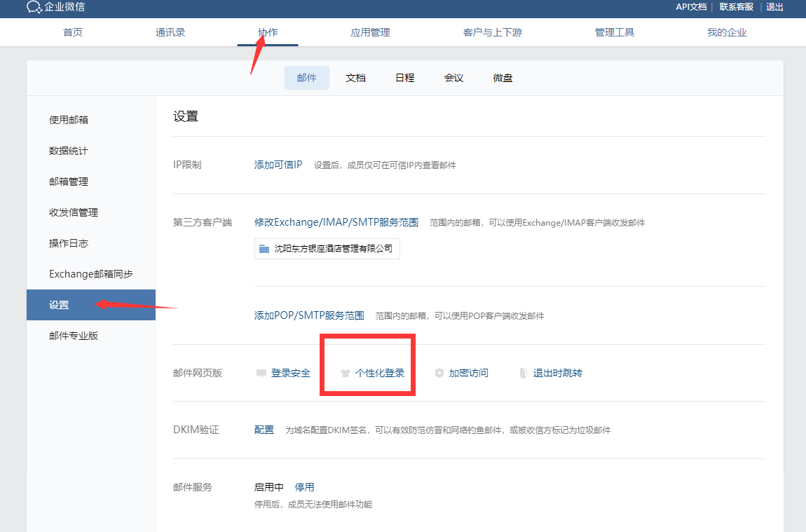Open 邮件专业版 in the sidebar
Viewport: 806px width, 532px height.
coord(91,336)
